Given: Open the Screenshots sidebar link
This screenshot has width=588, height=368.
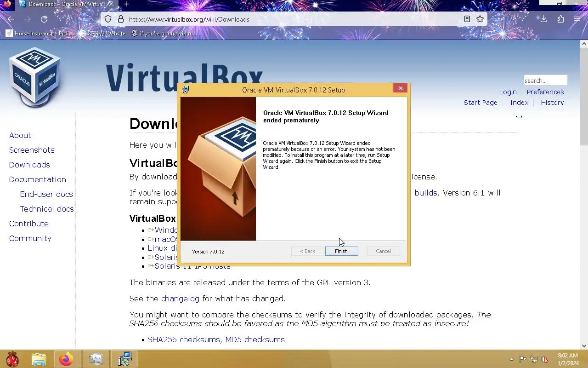Looking at the screenshot, I should click(32, 150).
